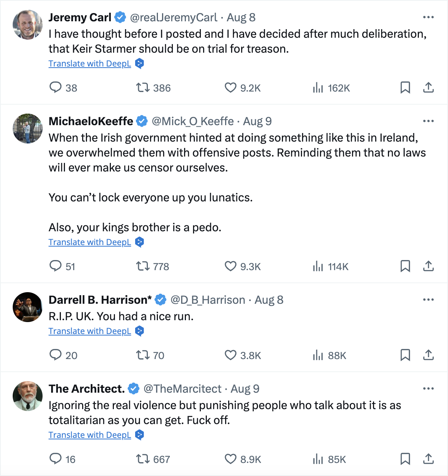
Task: Open more options on Darrell B. Harrison's tweet
Action: click(428, 300)
